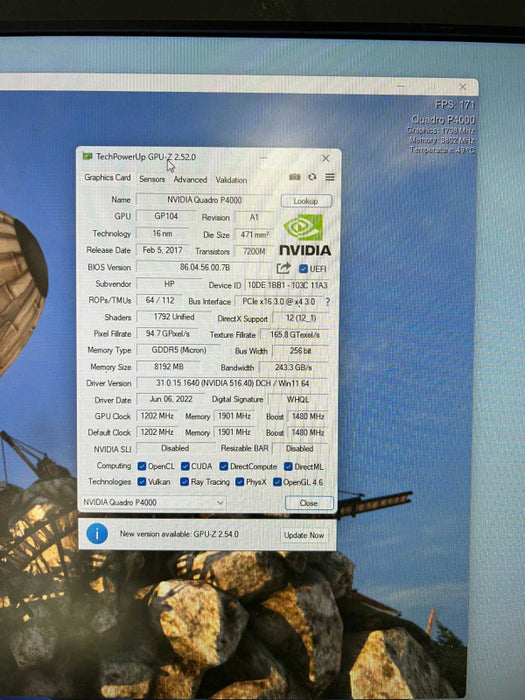Click the Update Now button

pyautogui.click(x=304, y=535)
